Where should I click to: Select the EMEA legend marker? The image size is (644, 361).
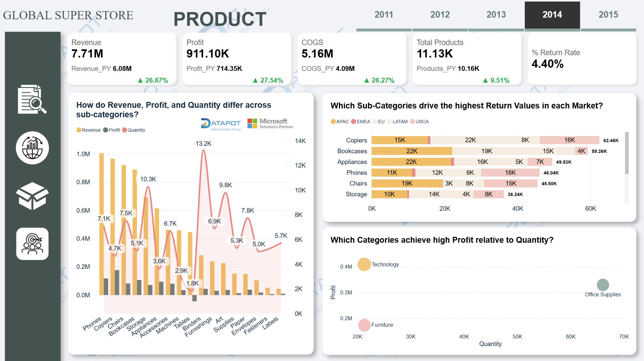(354, 122)
